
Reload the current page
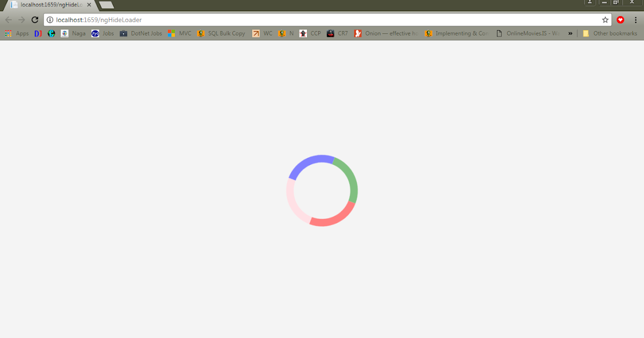click(x=34, y=19)
